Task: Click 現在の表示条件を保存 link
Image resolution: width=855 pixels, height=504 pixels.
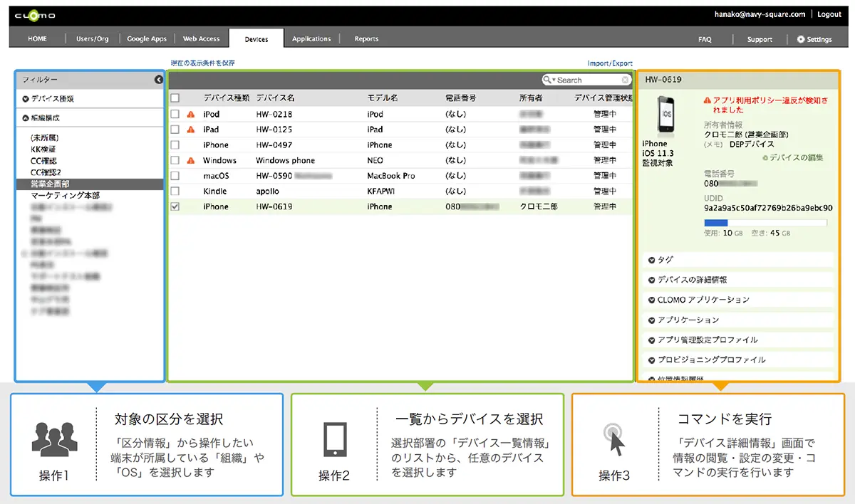Action: [202, 63]
